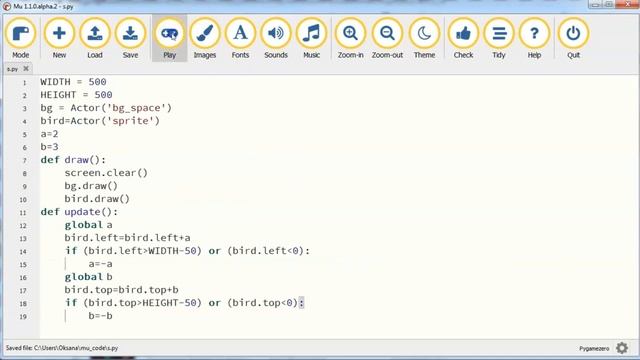Image resolution: width=640 pixels, height=360 pixels.
Task: Click the screen.clear() line
Action: pos(106,173)
